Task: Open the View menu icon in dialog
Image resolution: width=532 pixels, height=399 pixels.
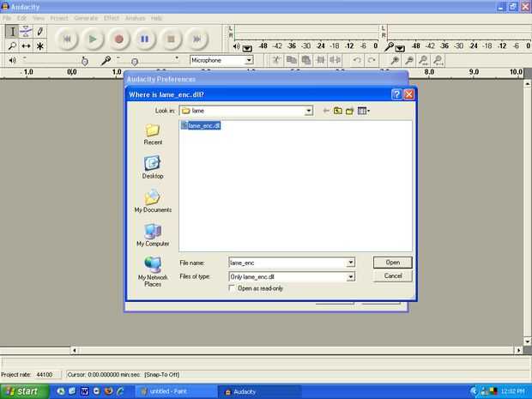Action: pyautogui.click(x=363, y=111)
